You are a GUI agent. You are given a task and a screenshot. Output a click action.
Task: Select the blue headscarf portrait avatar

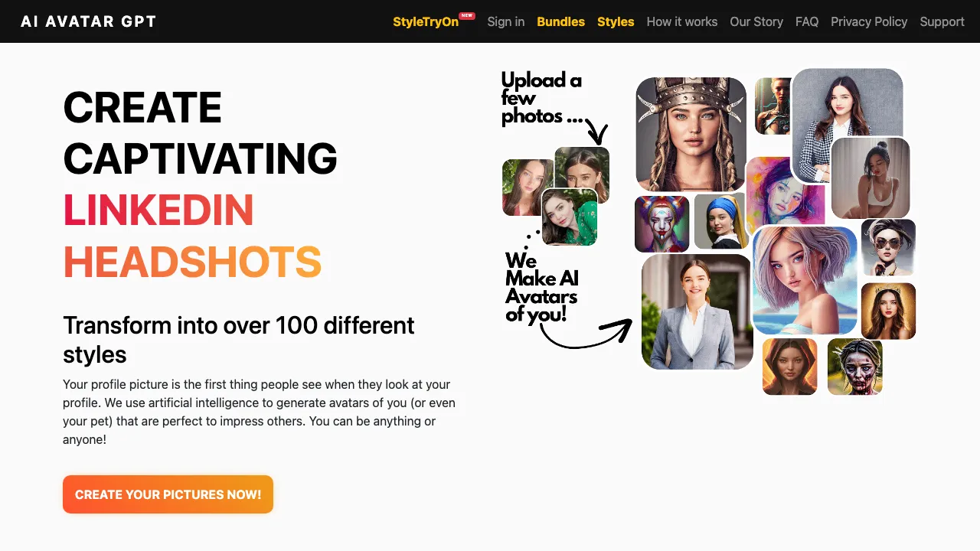point(721,222)
